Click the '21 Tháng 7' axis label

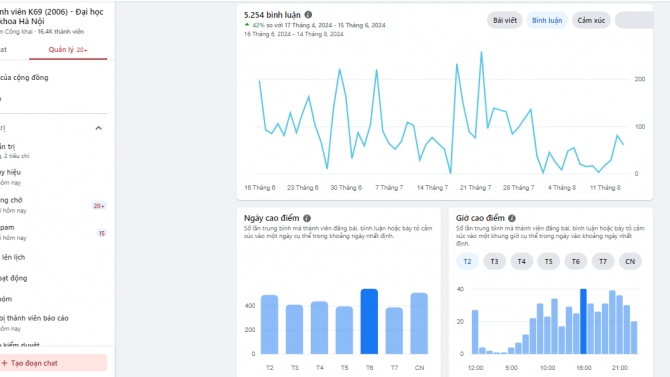tap(475, 188)
